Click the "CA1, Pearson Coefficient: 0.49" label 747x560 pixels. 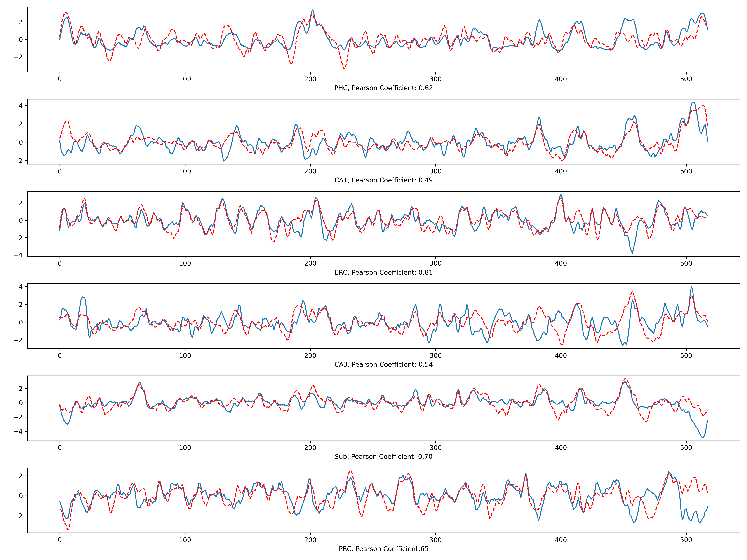pos(383,180)
